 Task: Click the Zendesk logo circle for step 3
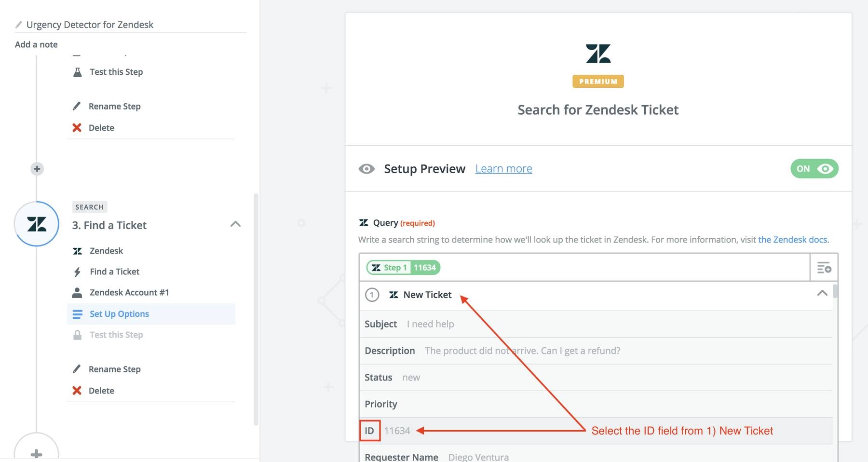37,224
